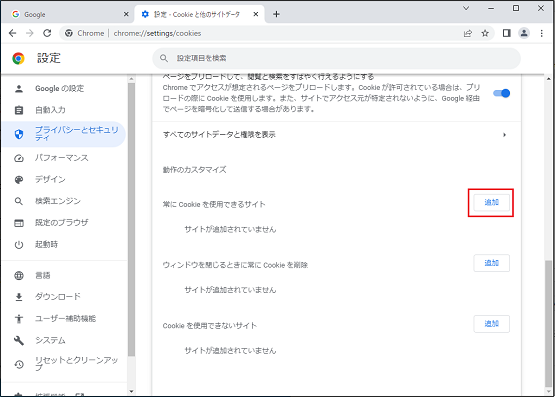Open the side panel icon

(x=507, y=33)
